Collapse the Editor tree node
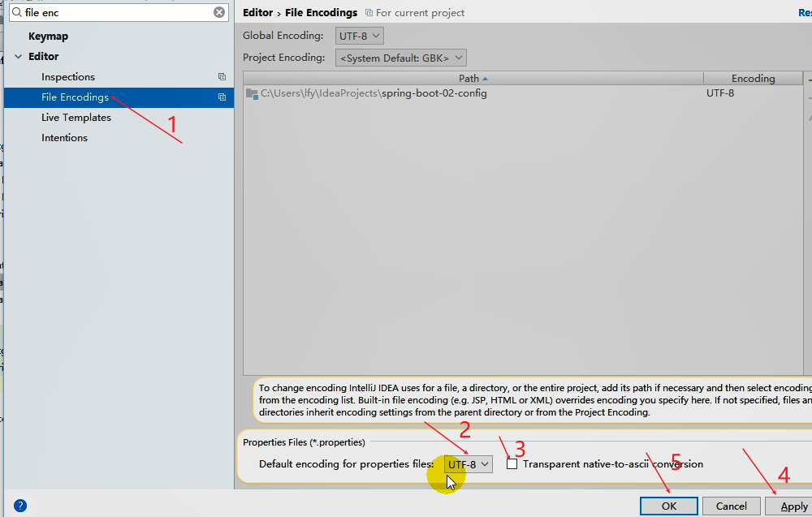 (18, 57)
